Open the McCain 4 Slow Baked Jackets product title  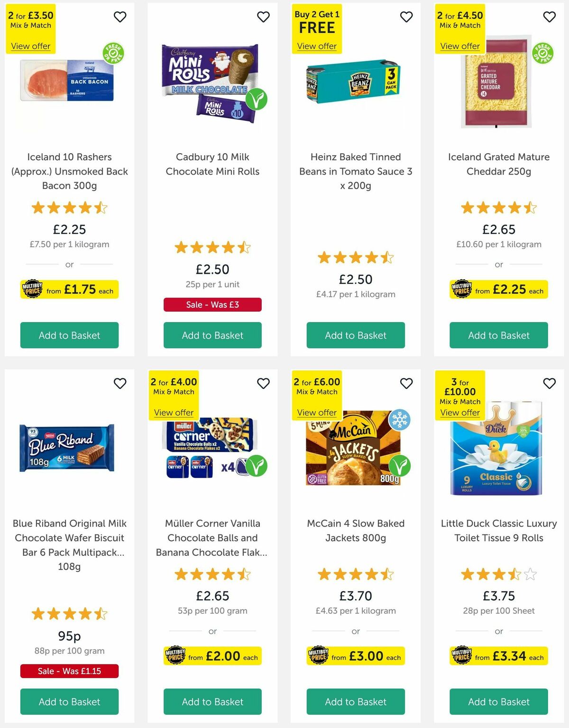click(355, 531)
